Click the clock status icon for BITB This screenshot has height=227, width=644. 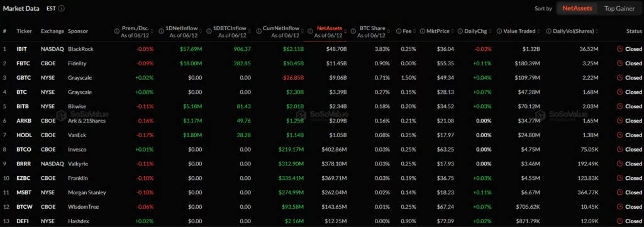[x=619, y=106]
